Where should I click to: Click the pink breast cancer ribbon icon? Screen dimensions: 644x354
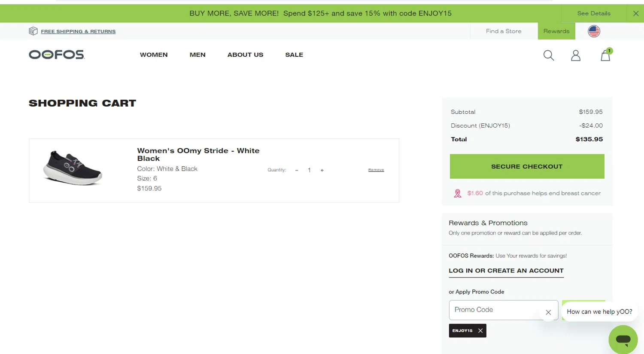[x=458, y=193]
